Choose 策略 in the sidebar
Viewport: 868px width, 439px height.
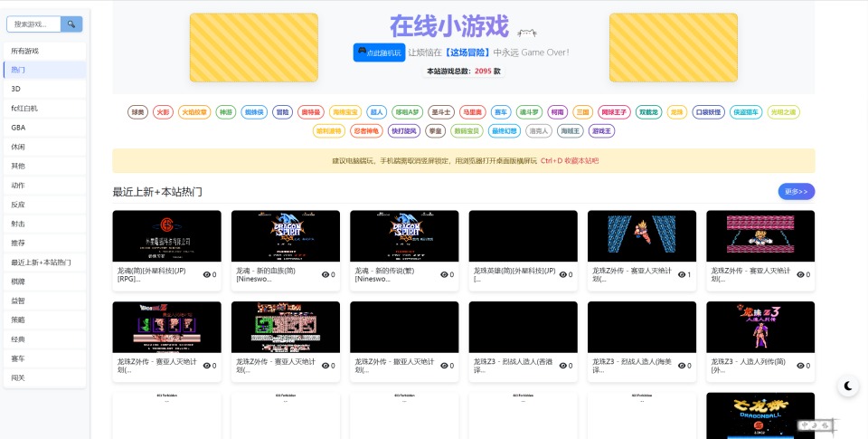tap(45, 320)
